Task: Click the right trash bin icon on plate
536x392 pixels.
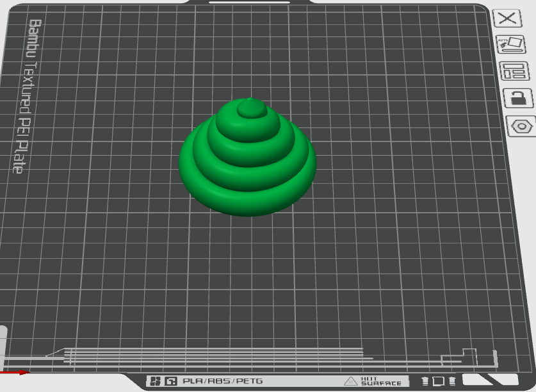Action: pyautogui.click(x=452, y=381)
